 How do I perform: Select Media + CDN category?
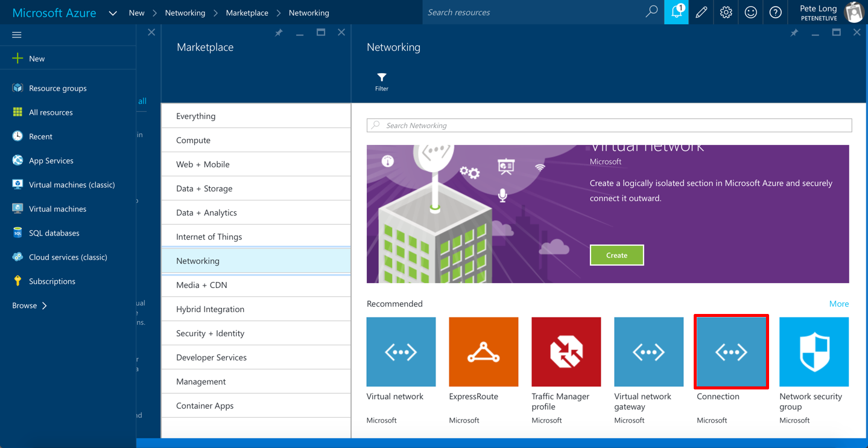tap(256, 285)
